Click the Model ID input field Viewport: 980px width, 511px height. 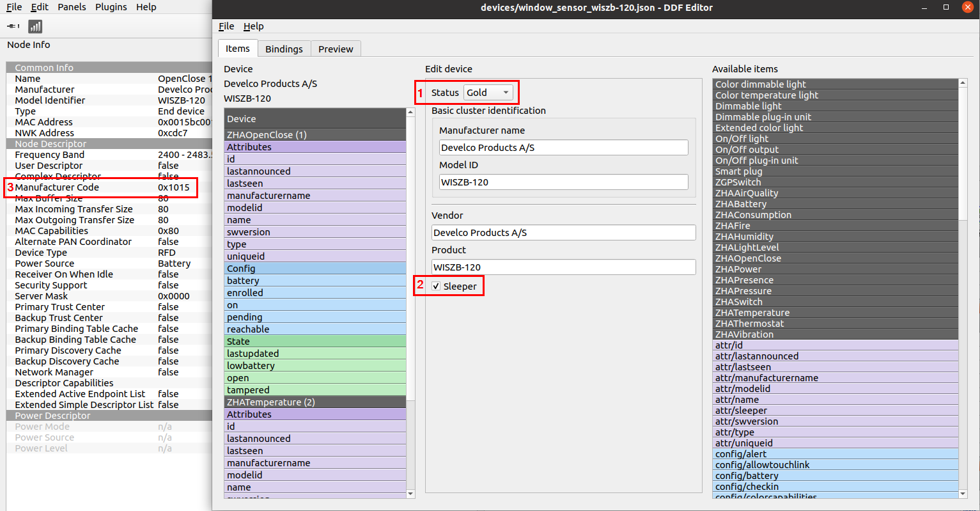pos(563,182)
